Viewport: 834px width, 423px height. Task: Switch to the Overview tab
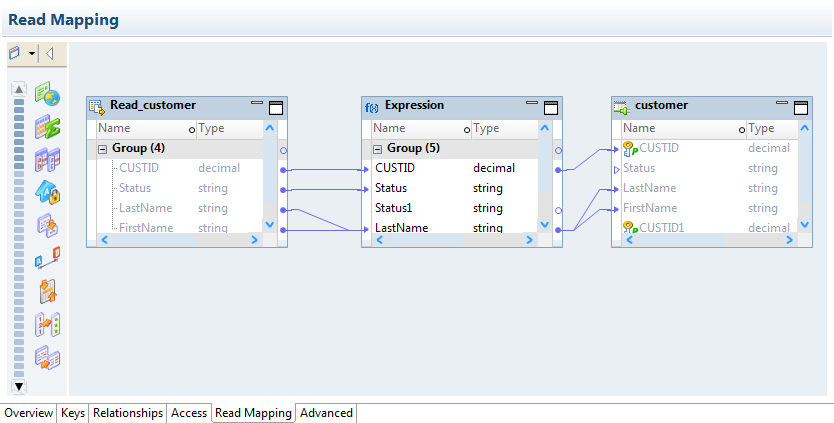click(x=28, y=413)
